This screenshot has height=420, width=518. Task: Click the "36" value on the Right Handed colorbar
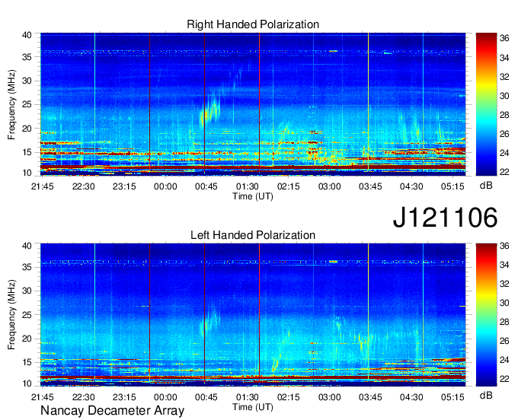(x=504, y=39)
